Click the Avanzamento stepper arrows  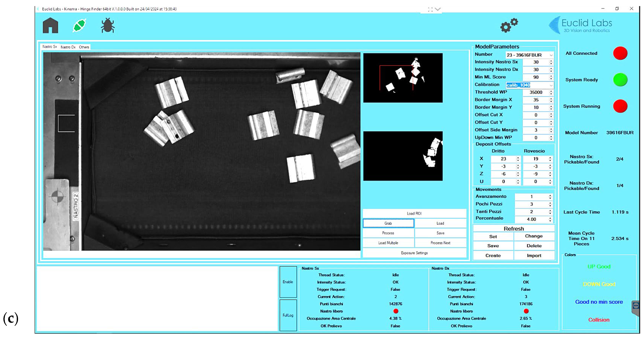click(550, 197)
